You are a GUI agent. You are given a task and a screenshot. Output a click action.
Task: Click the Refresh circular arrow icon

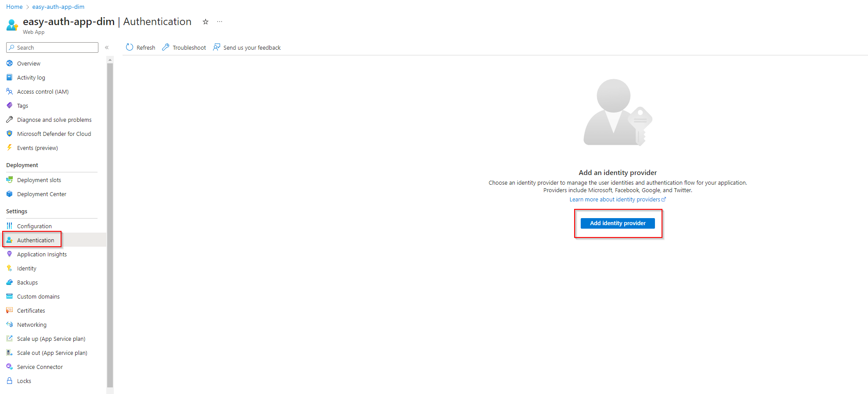pyautogui.click(x=129, y=47)
